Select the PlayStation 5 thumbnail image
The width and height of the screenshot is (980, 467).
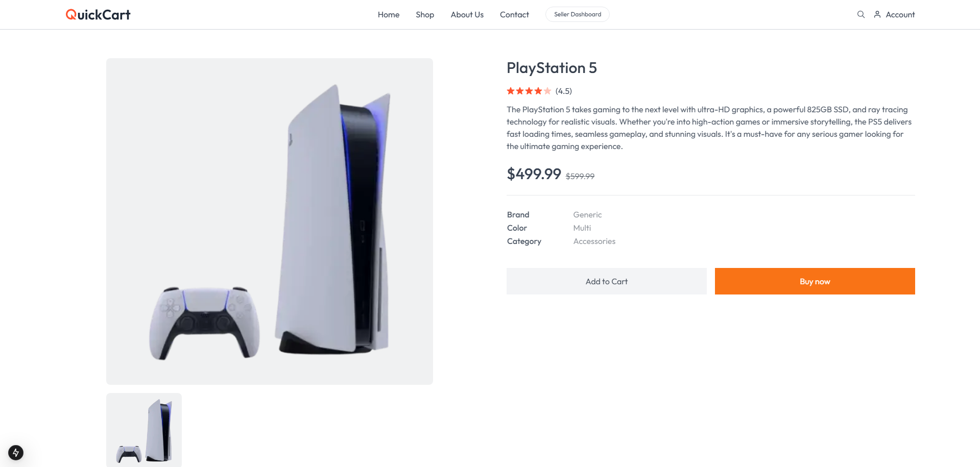144,430
